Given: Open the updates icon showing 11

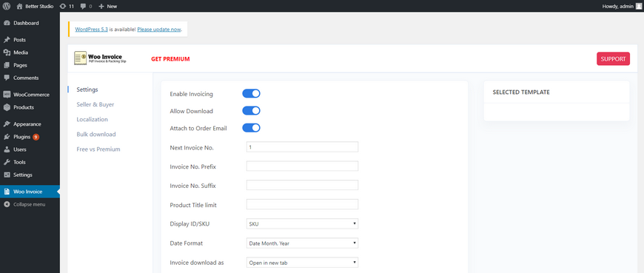Looking at the screenshot, I should pyautogui.click(x=62, y=6).
